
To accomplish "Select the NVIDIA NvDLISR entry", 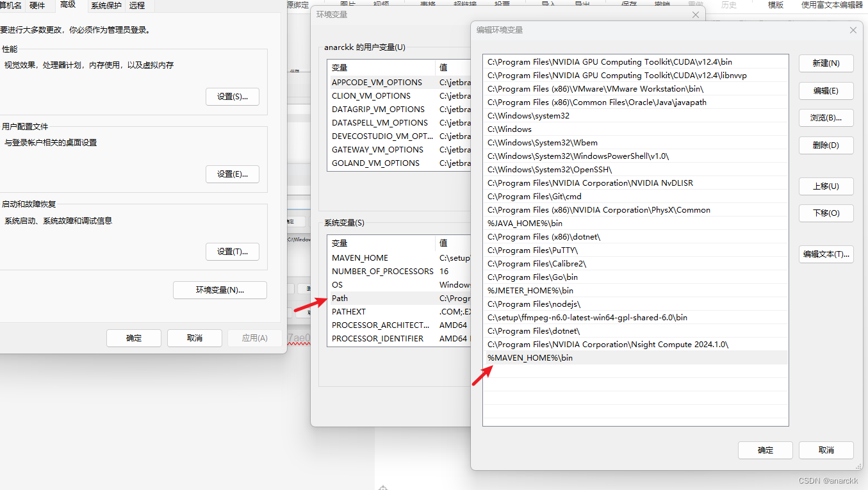I will point(635,183).
